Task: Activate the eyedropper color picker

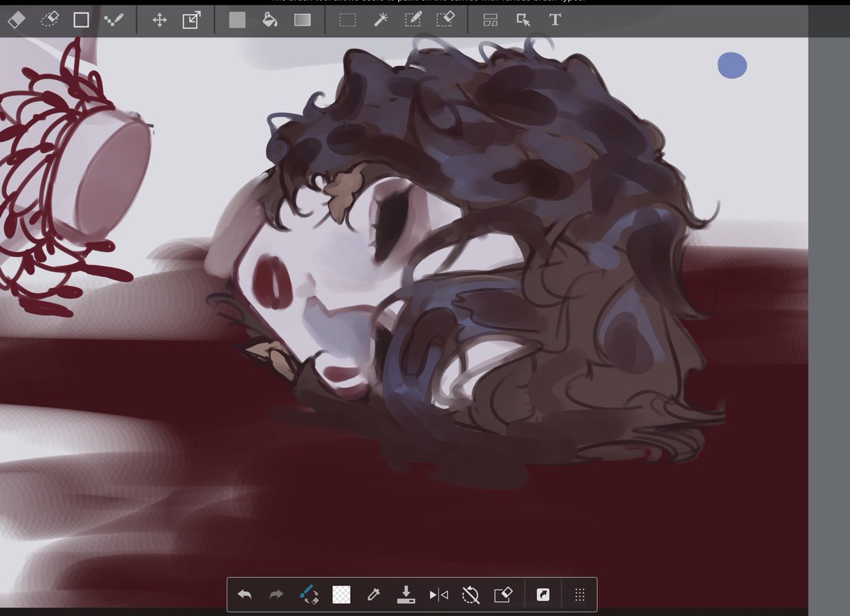Action: tap(374, 595)
